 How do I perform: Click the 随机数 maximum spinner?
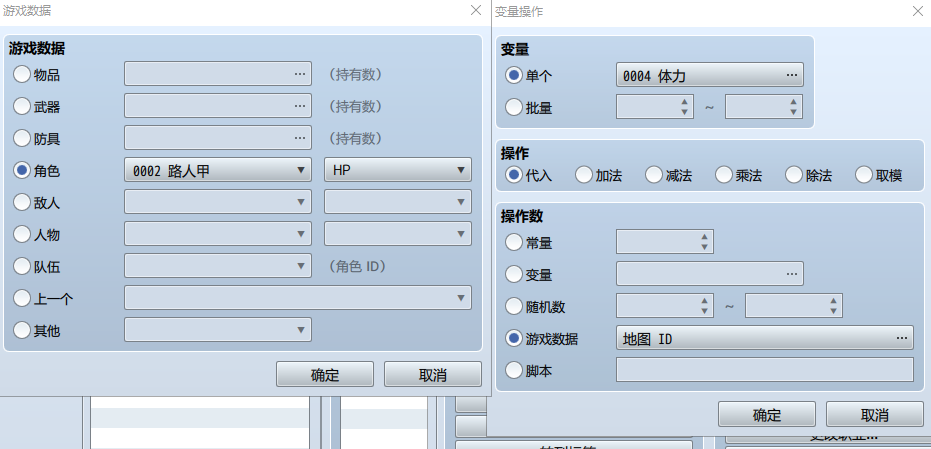(794, 306)
